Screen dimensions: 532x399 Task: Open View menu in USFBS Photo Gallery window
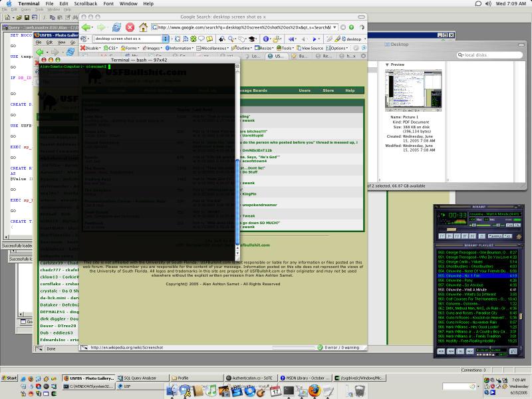coord(61,43)
